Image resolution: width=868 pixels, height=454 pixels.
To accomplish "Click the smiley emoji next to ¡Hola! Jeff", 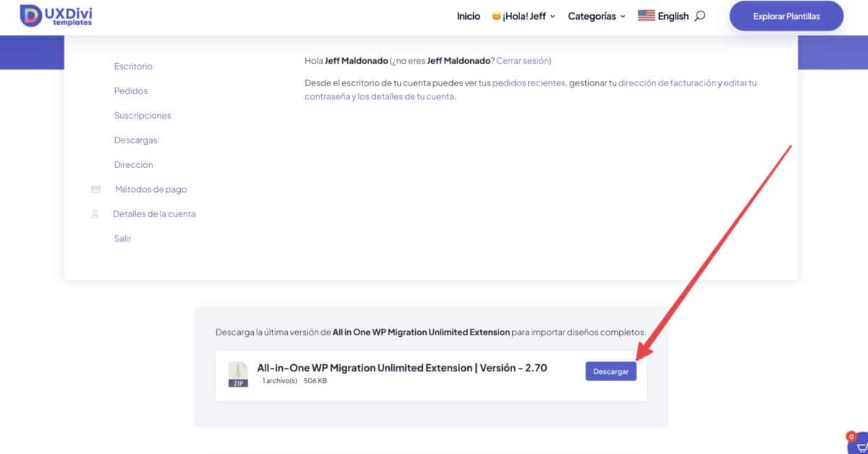I will pyautogui.click(x=496, y=16).
